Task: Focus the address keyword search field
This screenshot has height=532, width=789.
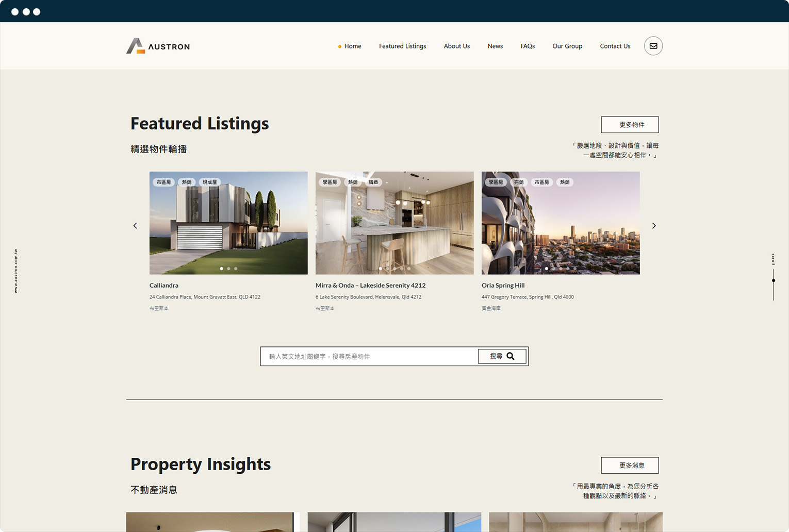Action: point(369,356)
